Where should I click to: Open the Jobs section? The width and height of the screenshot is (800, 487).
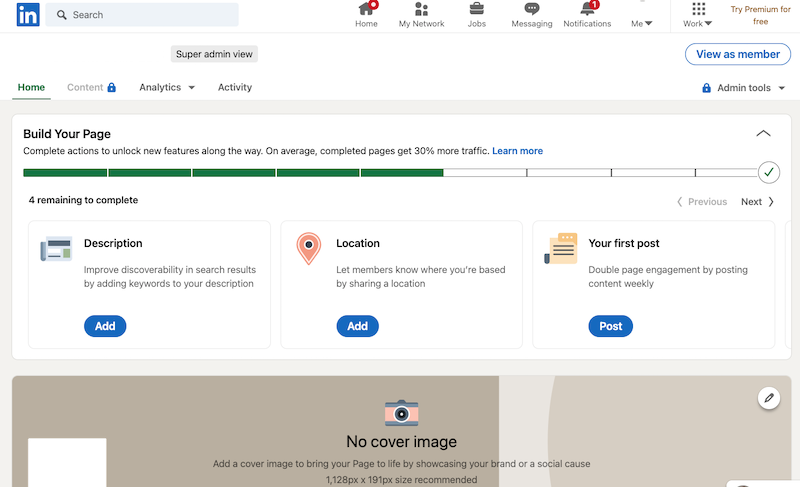[x=477, y=15]
